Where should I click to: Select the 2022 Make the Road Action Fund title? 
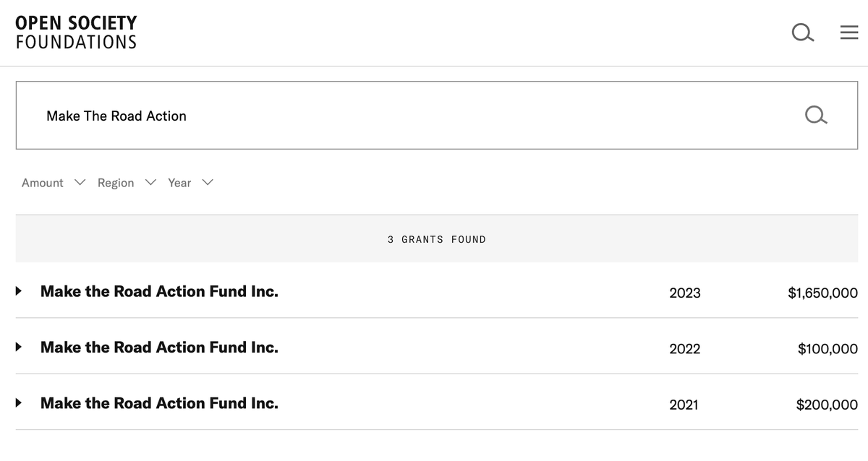(159, 347)
